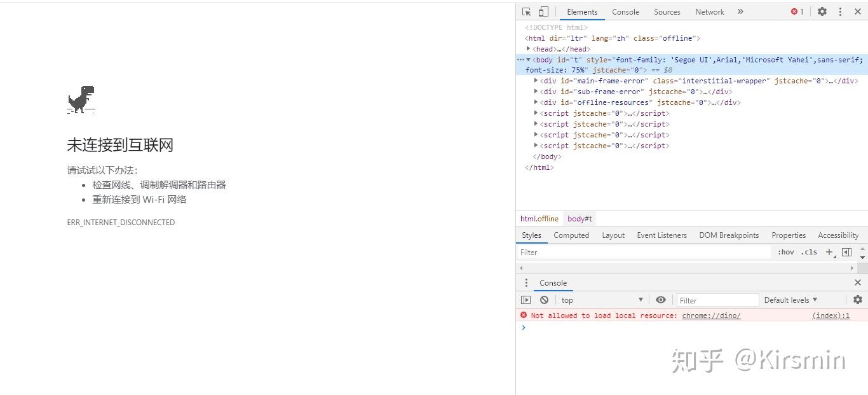This screenshot has width=868, height=395.
Task: Open the Network tab
Action: tap(710, 11)
